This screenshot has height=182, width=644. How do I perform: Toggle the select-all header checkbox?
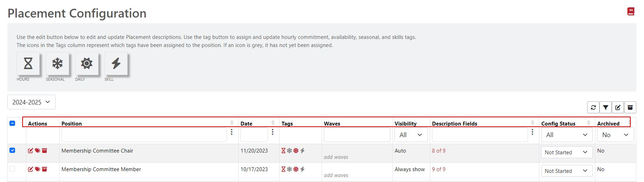pyautogui.click(x=12, y=123)
